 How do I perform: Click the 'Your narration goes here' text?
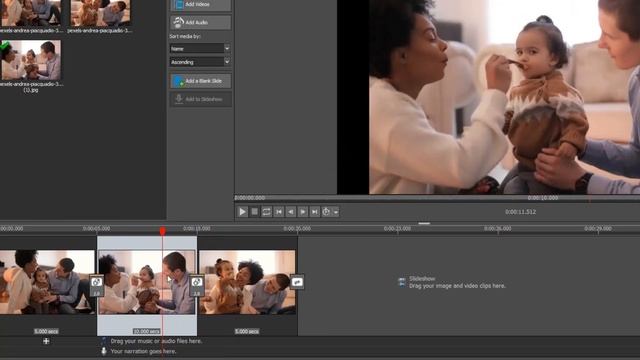[143, 351]
